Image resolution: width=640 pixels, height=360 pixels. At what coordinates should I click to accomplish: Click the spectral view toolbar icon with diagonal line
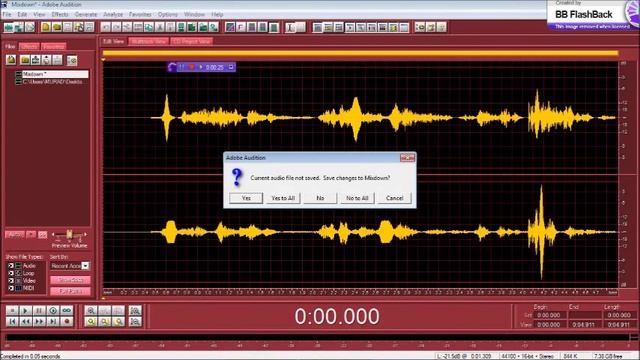point(230,27)
